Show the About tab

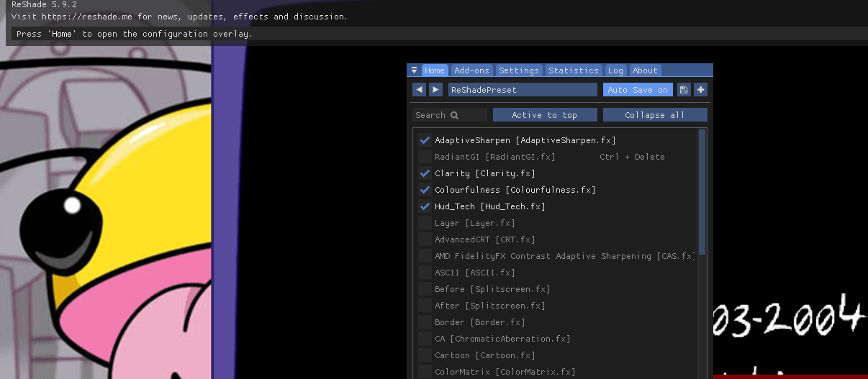click(x=645, y=70)
